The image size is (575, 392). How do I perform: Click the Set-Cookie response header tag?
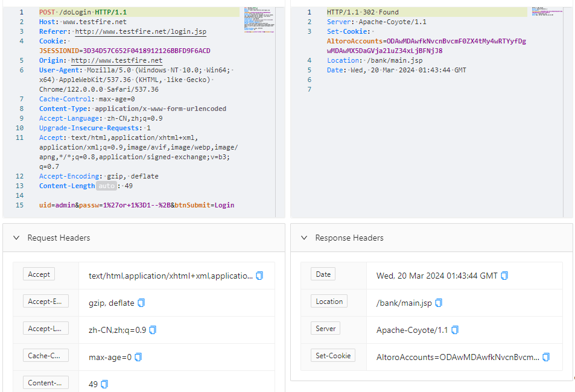333,355
